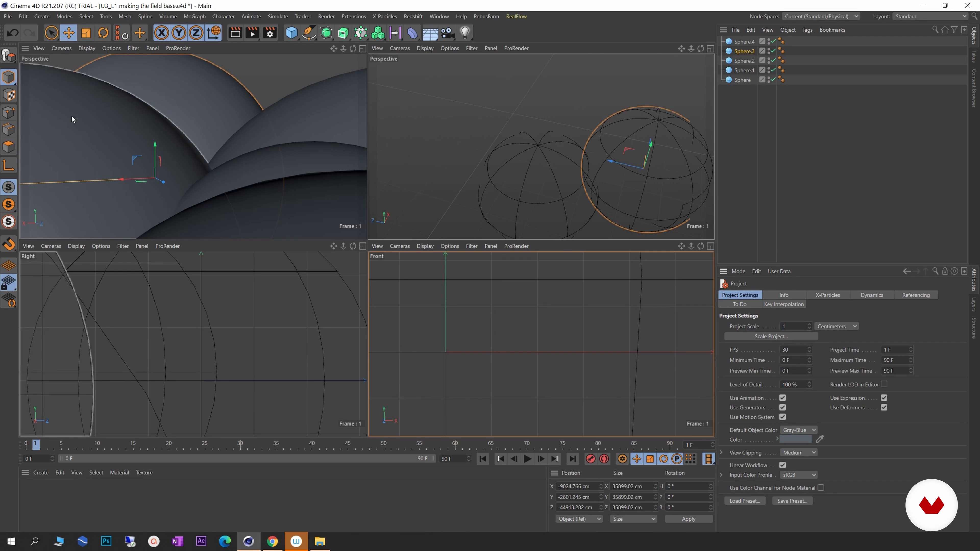Image resolution: width=980 pixels, height=551 pixels.
Task: Click the Record Active Objects button
Action: pos(591,459)
